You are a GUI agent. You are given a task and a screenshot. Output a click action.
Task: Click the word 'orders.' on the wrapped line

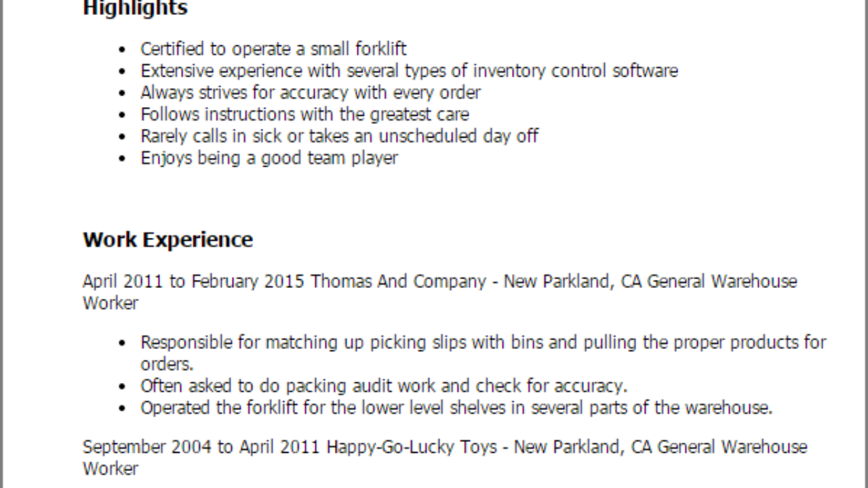click(167, 364)
